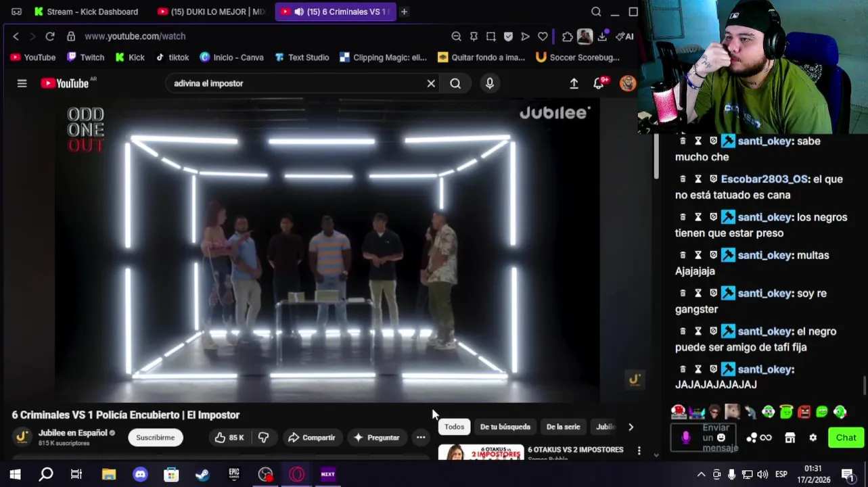
Task: Click the Compartir share button
Action: click(x=311, y=438)
